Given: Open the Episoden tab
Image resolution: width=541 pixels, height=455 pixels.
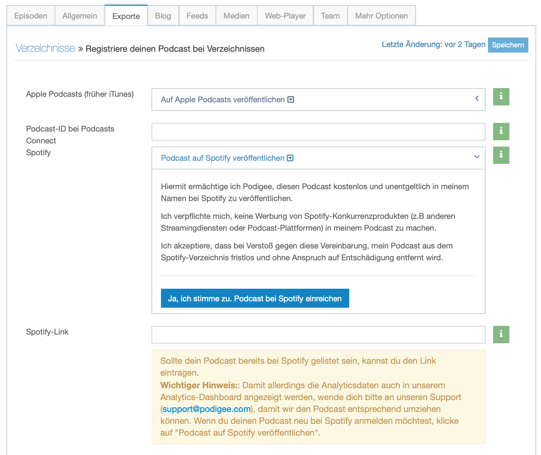Looking at the screenshot, I should coord(31,16).
